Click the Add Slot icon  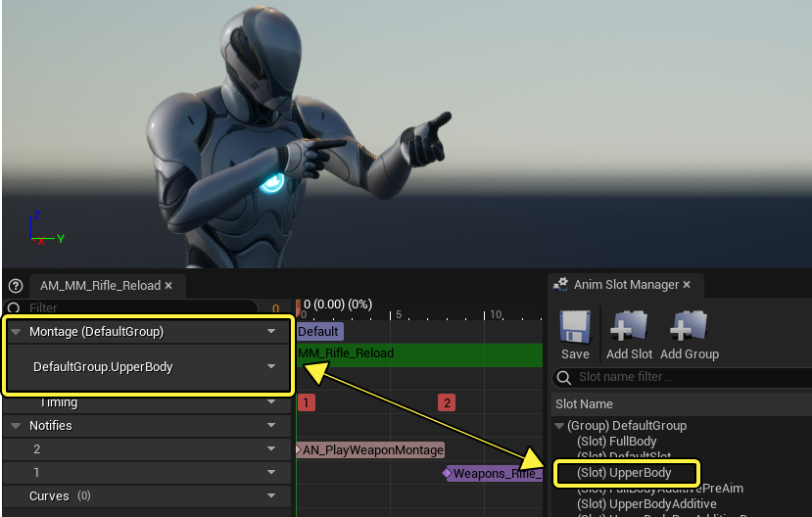(629, 327)
